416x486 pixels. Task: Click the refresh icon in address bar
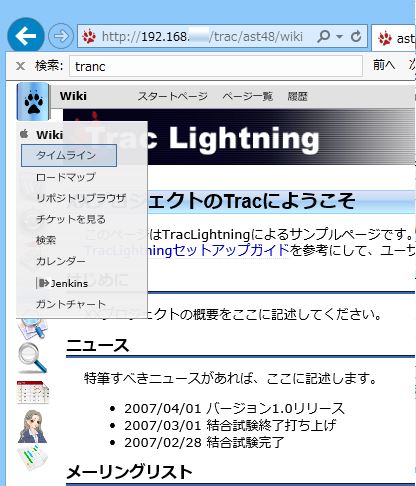point(356,36)
